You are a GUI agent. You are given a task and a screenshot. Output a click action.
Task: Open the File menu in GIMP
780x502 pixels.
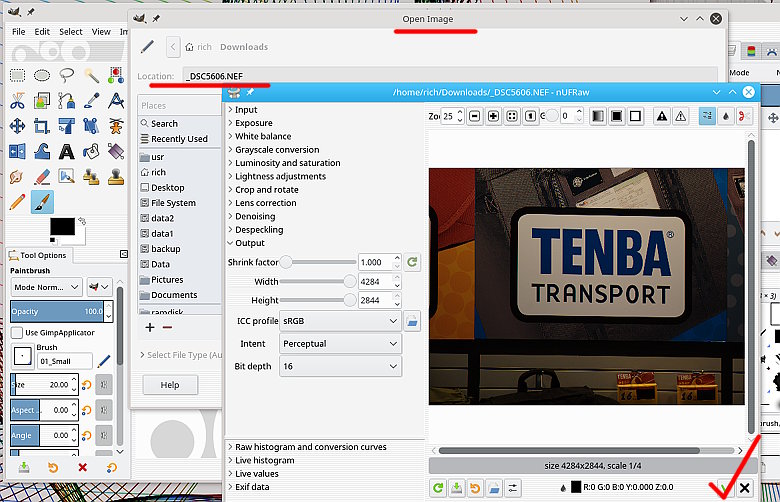coord(18,31)
